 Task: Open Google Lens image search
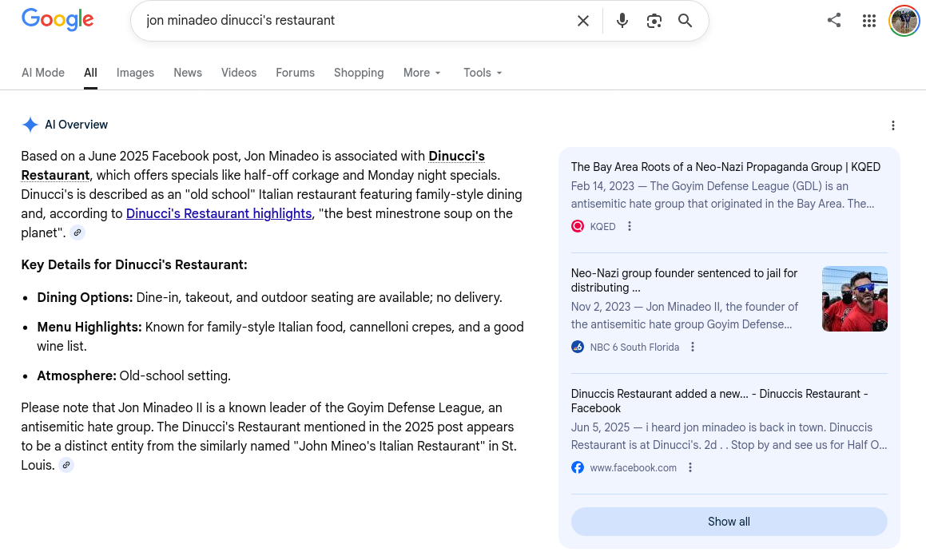(654, 21)
